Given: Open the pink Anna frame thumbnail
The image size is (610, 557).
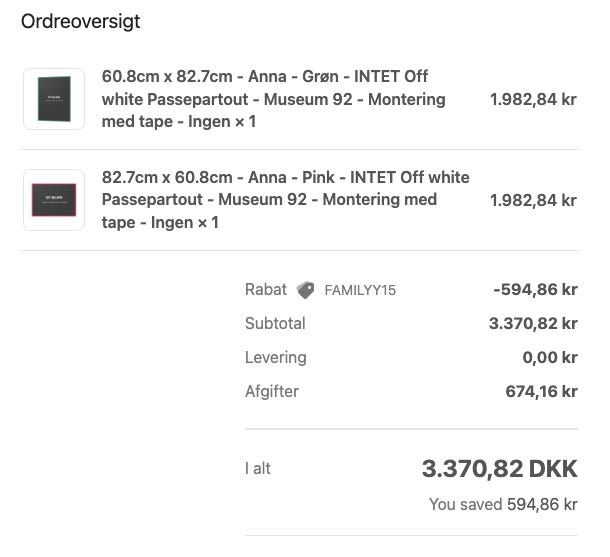Looking at the screenshot, I should 54,200.
